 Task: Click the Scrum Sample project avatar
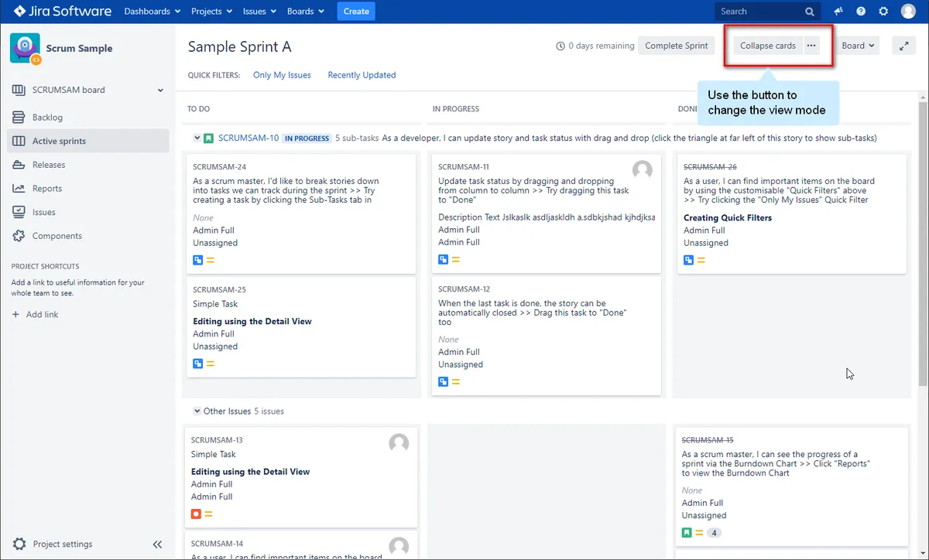[25, 48]
